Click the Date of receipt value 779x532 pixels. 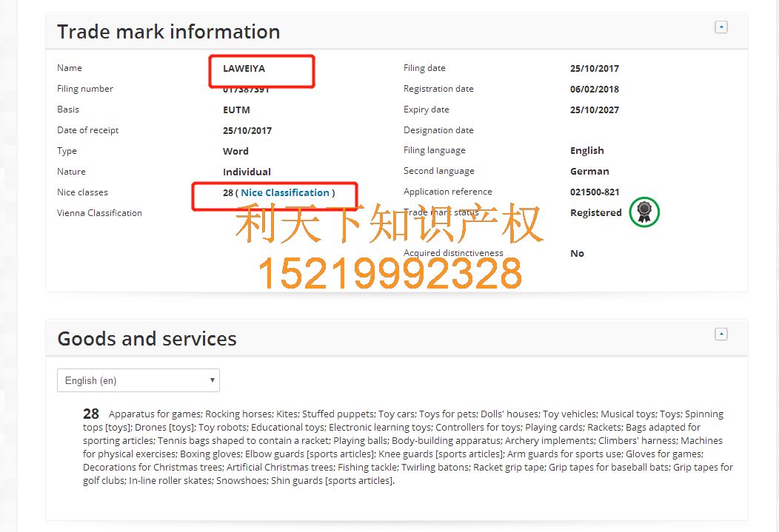coord(247,130)
